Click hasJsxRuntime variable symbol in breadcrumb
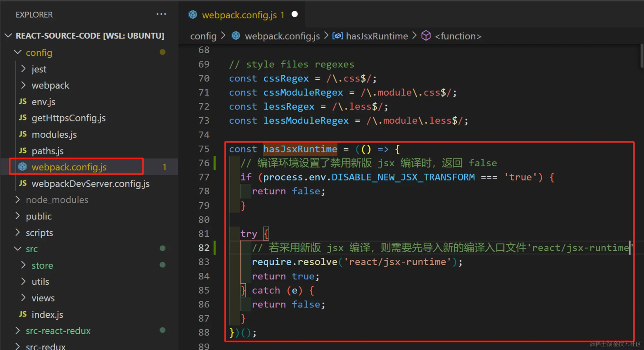The width and height of the screenshot is (644, 350). click(338, 36)
